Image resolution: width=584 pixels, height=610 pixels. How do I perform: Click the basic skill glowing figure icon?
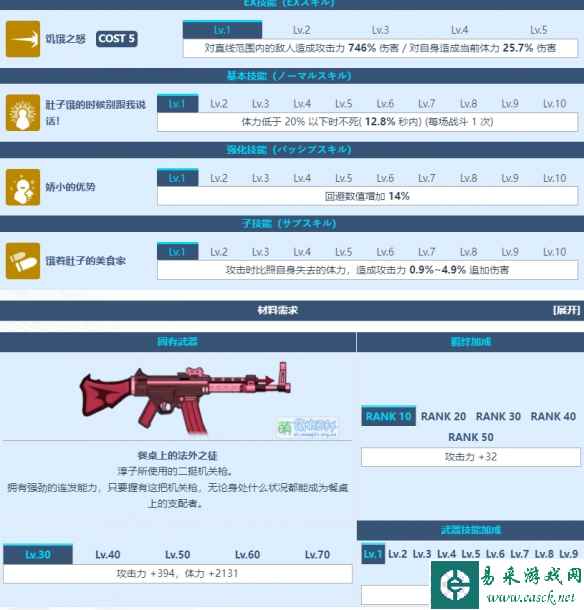coord(23,113)
